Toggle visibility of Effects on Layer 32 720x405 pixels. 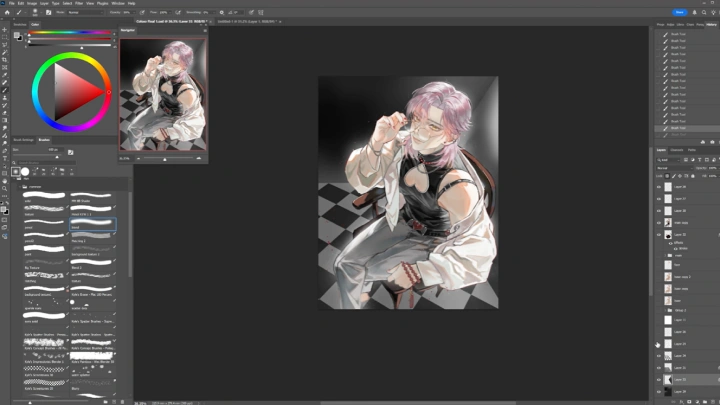[x=671, y=243]
